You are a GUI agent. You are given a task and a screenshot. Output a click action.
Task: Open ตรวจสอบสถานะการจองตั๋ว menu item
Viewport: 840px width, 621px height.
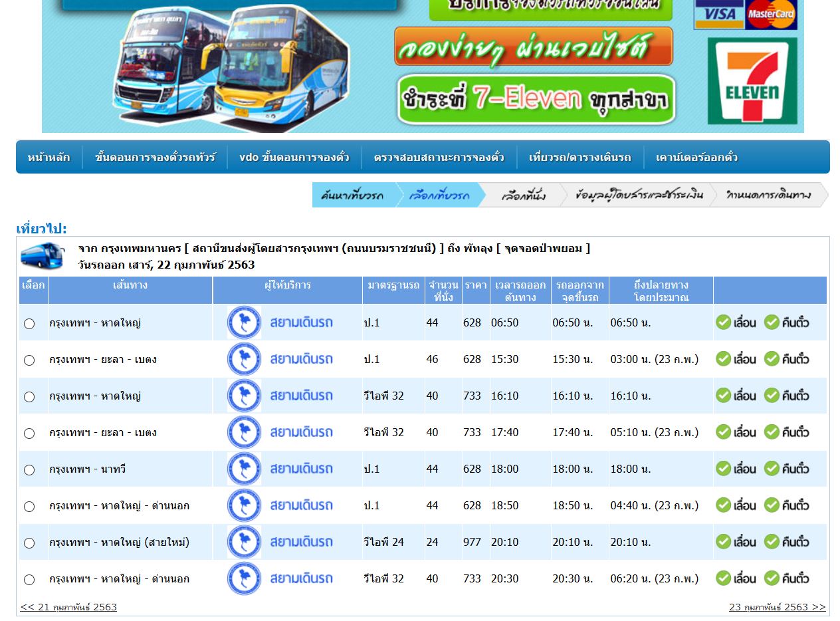[439, 158]
